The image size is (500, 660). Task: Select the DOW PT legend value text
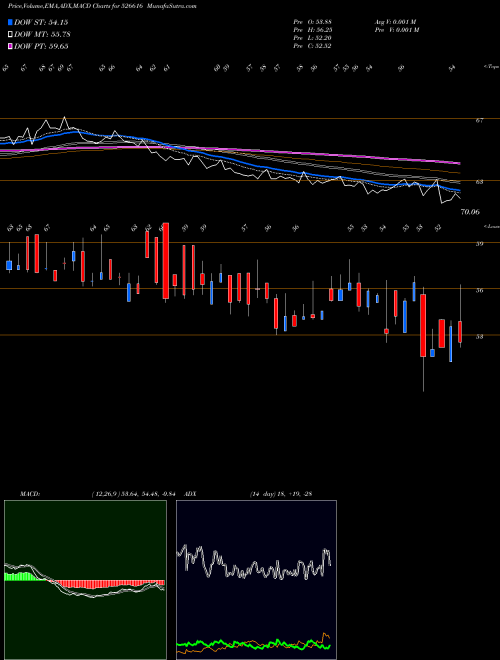tap(41, 46)
